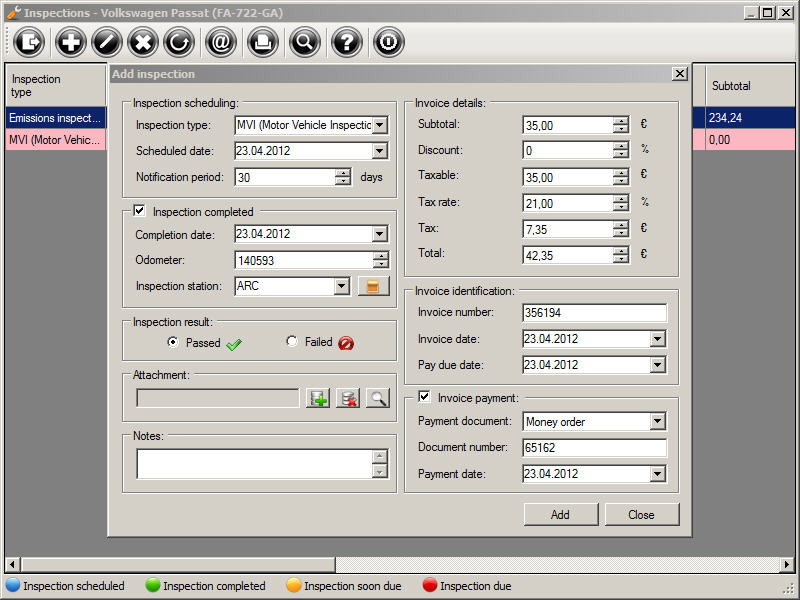Click the remove attachment icon
This screenshot has height=600, width=800.
pyautogui.click(x=347, y=398)
